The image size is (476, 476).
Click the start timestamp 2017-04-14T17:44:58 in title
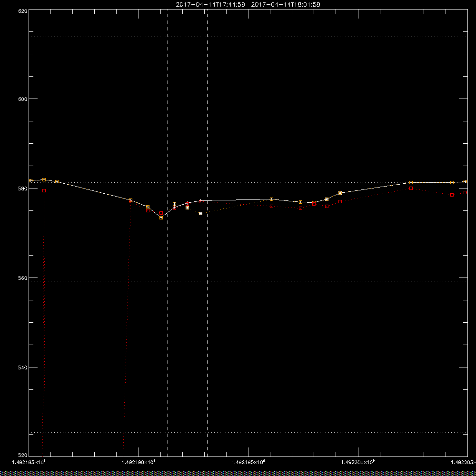point(210,5)
